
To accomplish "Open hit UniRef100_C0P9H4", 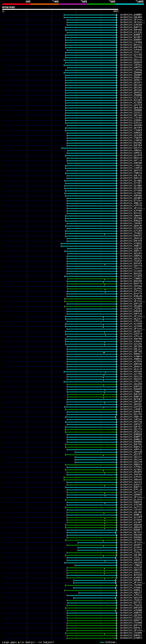I will click(x=131, y=42).
